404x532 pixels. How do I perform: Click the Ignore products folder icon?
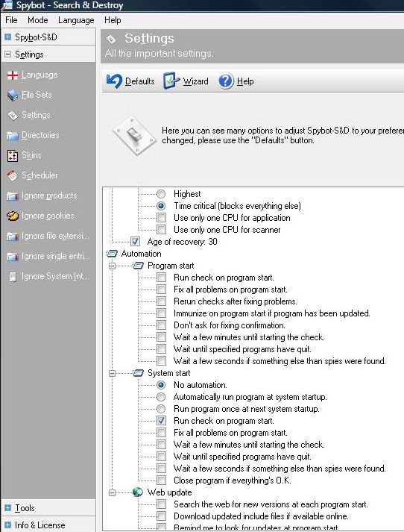click(x=13, y=196)
